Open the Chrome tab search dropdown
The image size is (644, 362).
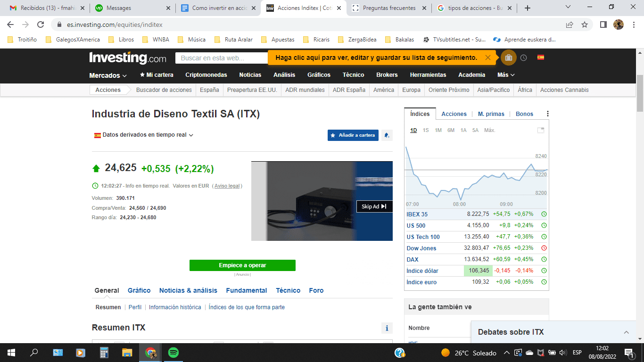click(568, 8)
